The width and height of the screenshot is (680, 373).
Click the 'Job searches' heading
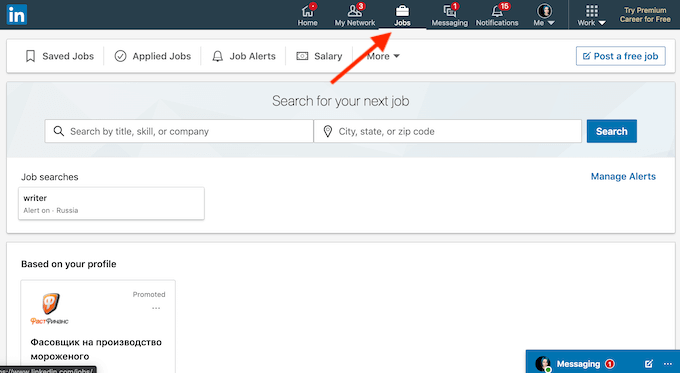pos(50,177)
